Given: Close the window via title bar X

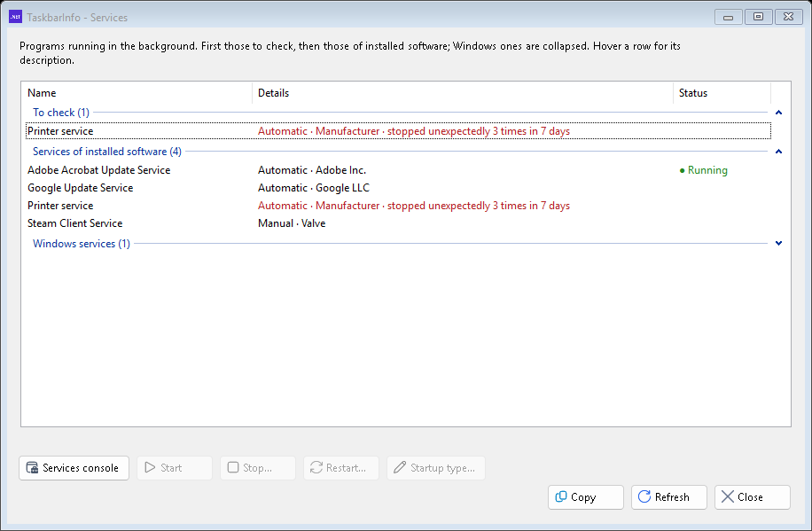Looking at the screenshot, I should 788,17.
